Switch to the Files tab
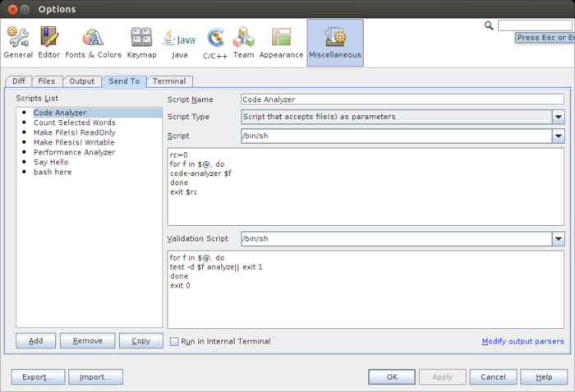The image size is (575, 392). (x=47, y=81)
